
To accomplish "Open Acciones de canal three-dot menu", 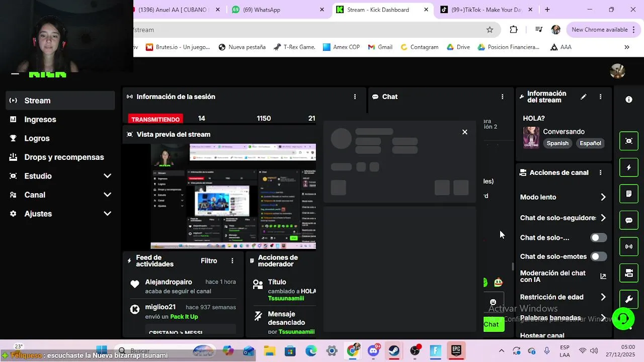I will [x=600, y=172].
